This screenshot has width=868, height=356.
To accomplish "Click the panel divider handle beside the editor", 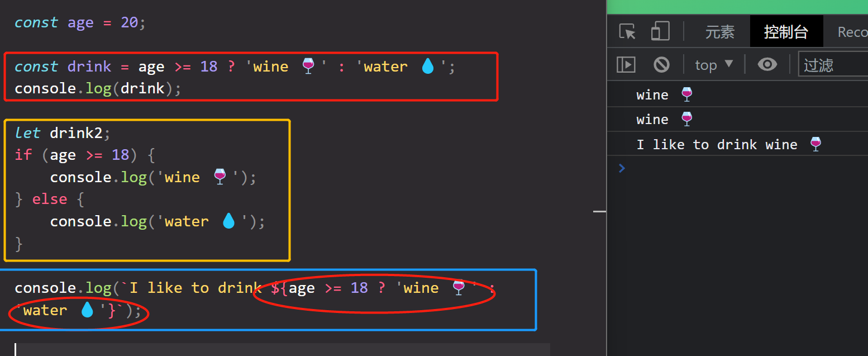I will [x=599, y=212].
